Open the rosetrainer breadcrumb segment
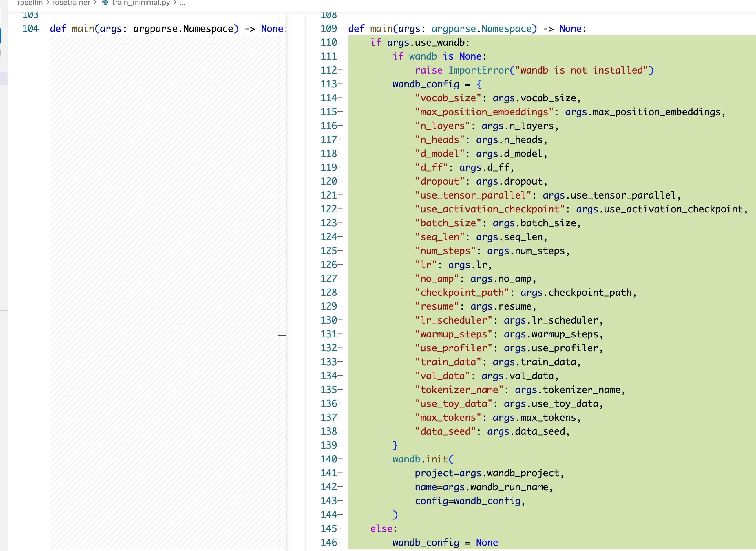The width and height of the screenshot is (756, 551). coord(71,3)
